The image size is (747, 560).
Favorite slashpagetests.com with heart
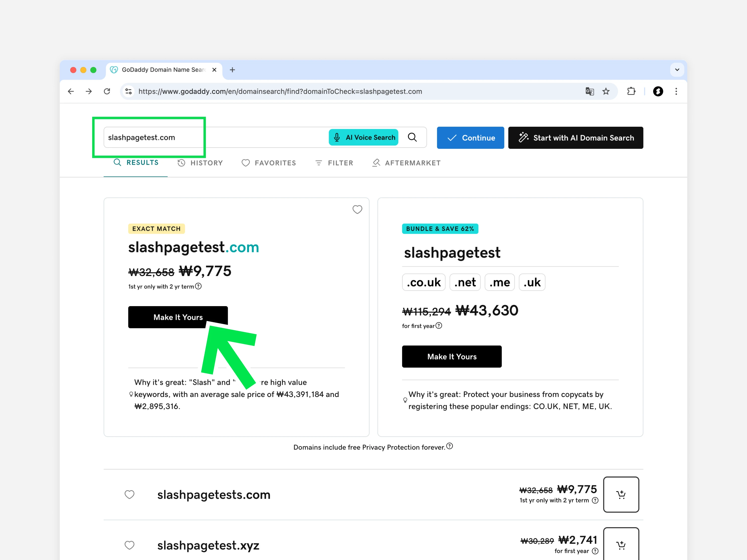(x=130, y=495)
